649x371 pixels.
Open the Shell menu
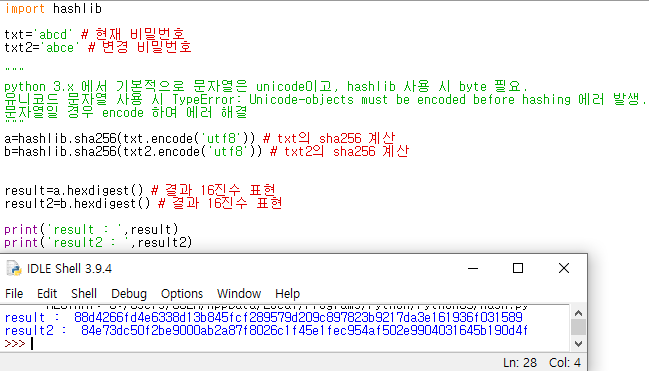point(84,294)
